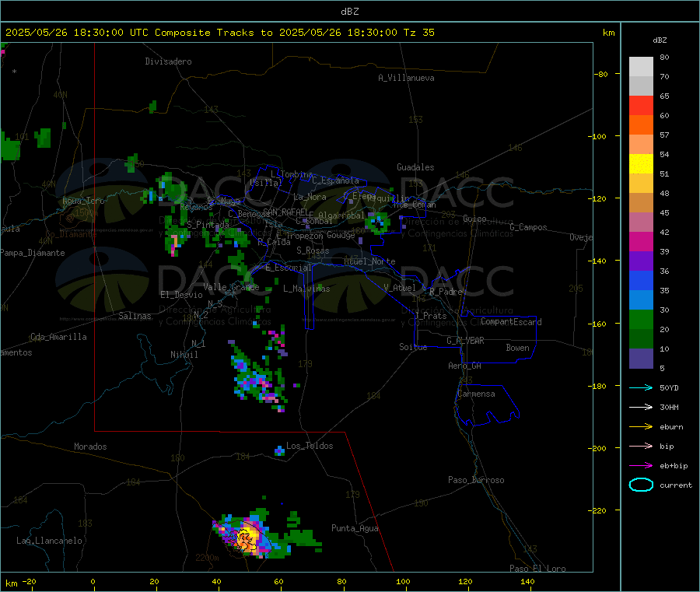Click the C_Española place label

(336, 180)
